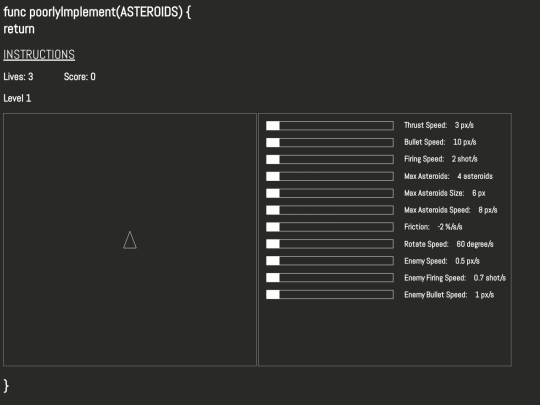The height and width of the screenshot is (405, 540).
Task: Click the 'Lives: 3' text
Action: click(x=18, y=76)
